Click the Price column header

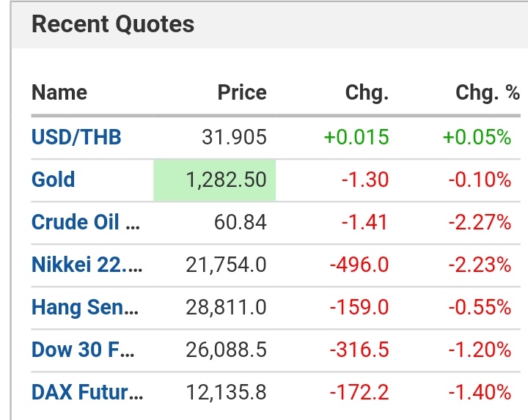coord(242,93)
